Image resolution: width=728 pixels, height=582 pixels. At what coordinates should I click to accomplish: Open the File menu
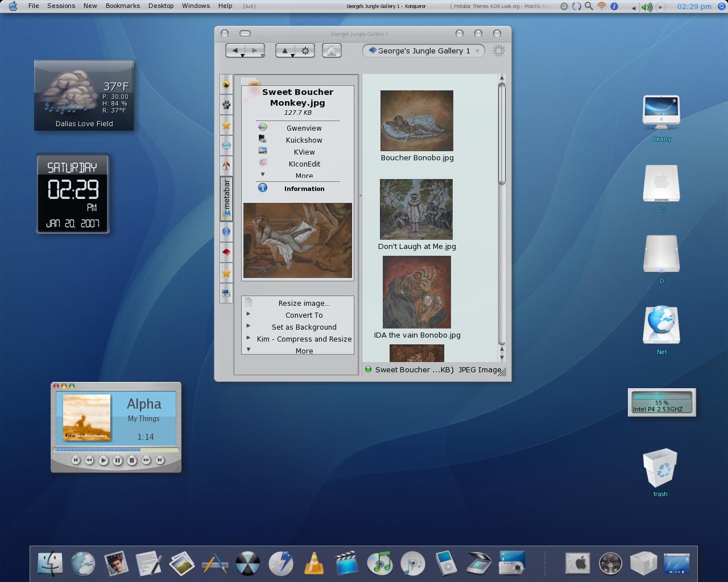pyautogui.click(x=34, y=6)
